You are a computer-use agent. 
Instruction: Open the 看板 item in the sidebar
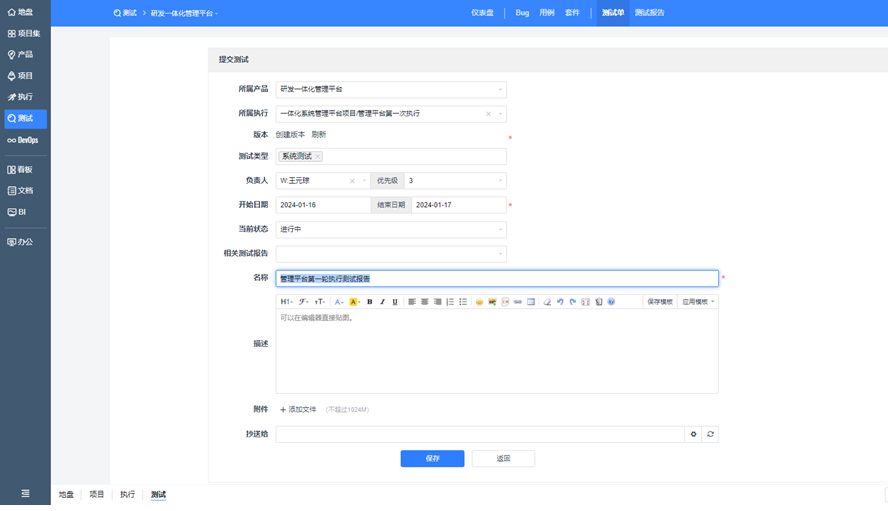coord(20,169)
